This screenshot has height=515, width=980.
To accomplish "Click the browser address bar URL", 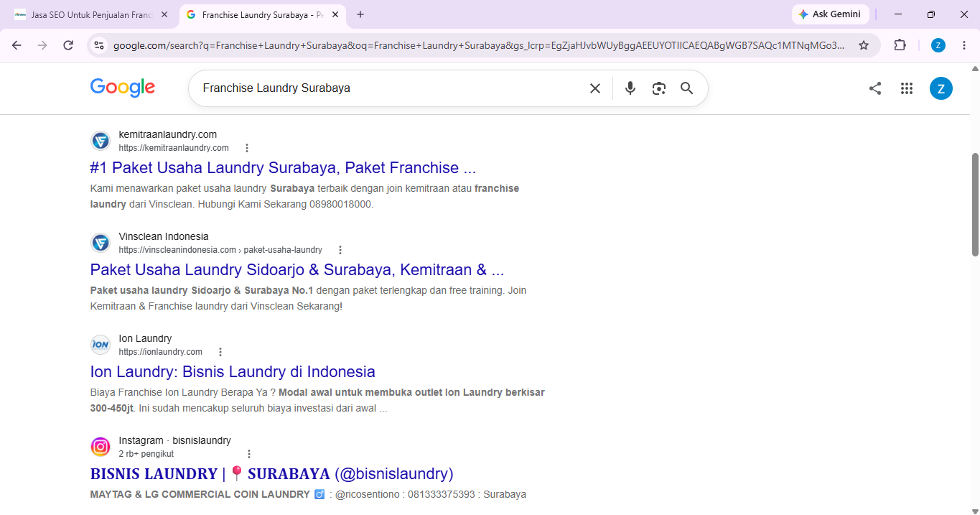I will click(479, 45).
